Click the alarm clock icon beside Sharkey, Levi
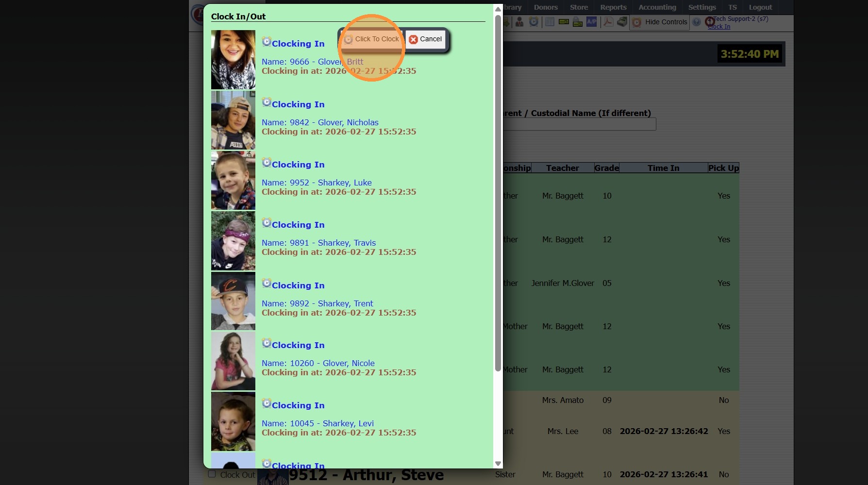 (x=267, y=403)
